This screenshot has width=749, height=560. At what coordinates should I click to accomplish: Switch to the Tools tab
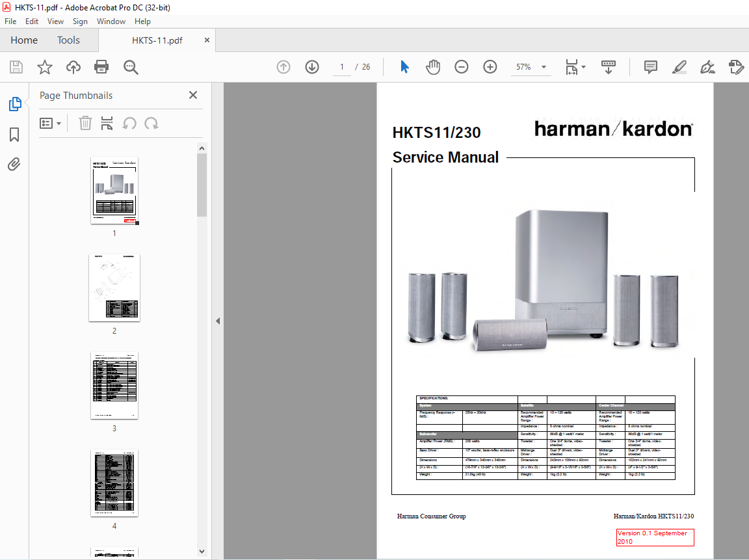pos(68,40)
